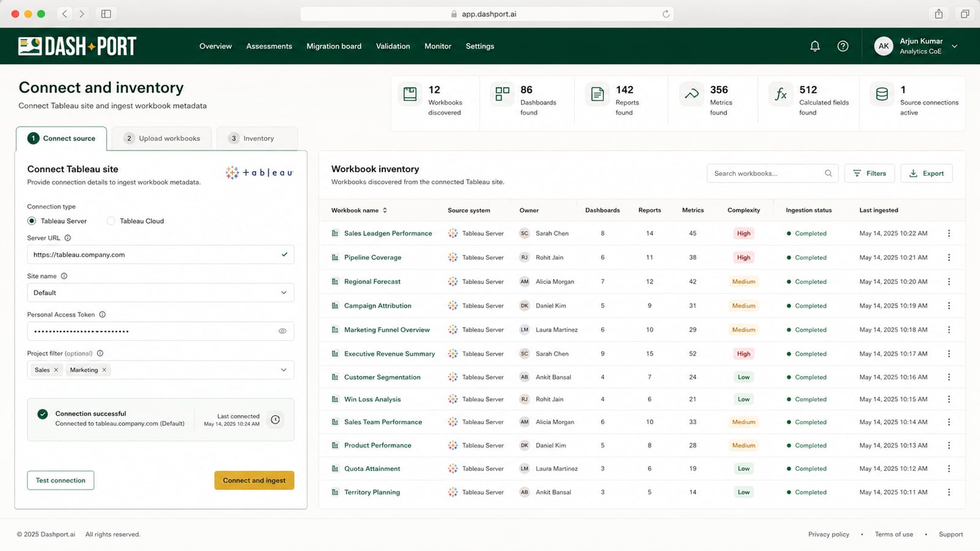Viewport: 980px width, 551px height.
Task: Toggle the browser sidebar
Action: pyautogui.click(x=106, y=13)
